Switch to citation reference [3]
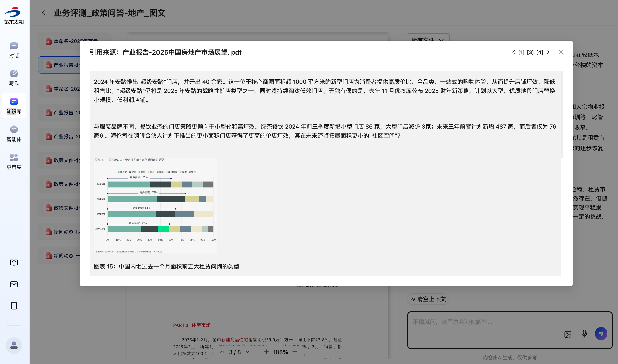Image resolution: width=618 pixels, height=364 pixels. (x=530, y=52)
